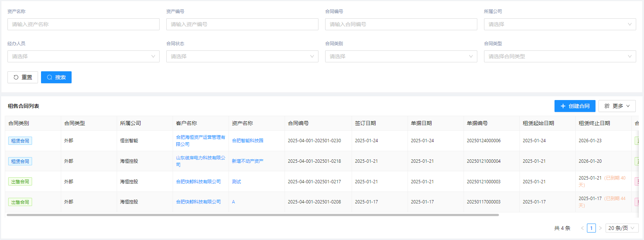Open the 合同状态 select box

[242, 56]
